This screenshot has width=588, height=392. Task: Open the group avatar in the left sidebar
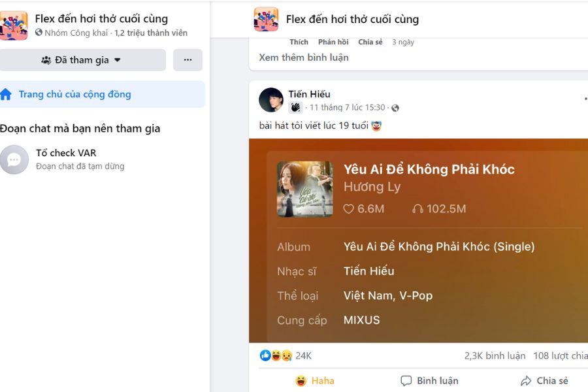(x=14, y=25)
